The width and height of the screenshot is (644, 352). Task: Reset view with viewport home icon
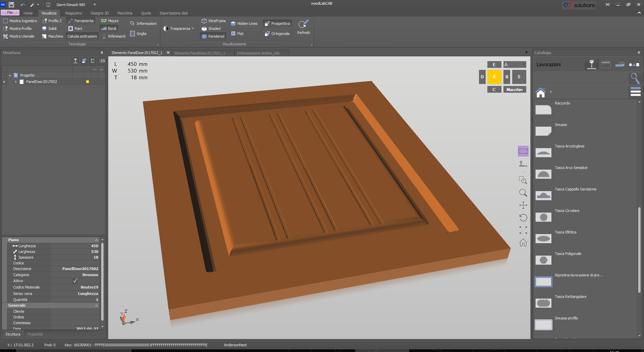point(523,243)
